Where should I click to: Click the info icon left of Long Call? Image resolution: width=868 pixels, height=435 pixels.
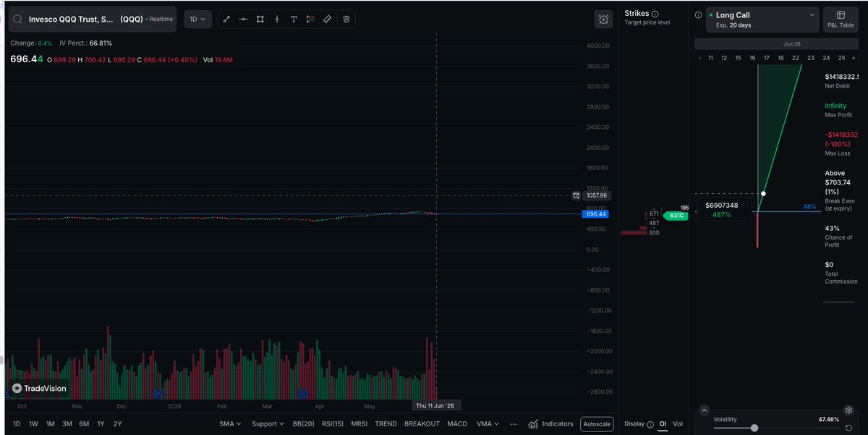698,14
